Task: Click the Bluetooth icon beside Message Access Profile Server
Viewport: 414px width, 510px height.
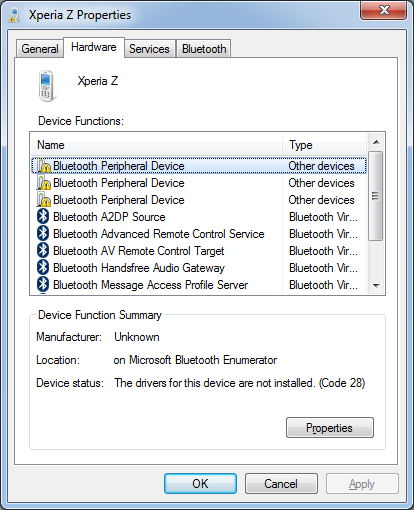Action: (43, 285)
